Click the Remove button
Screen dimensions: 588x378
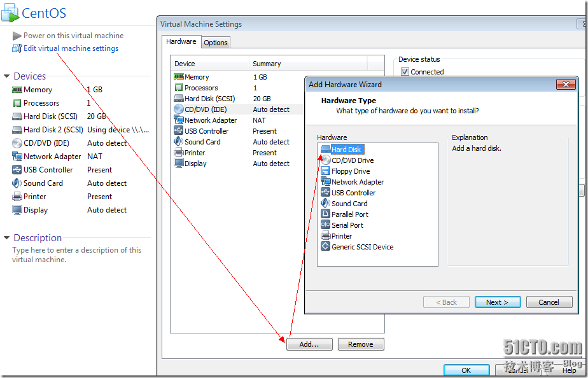click(361, 344)
